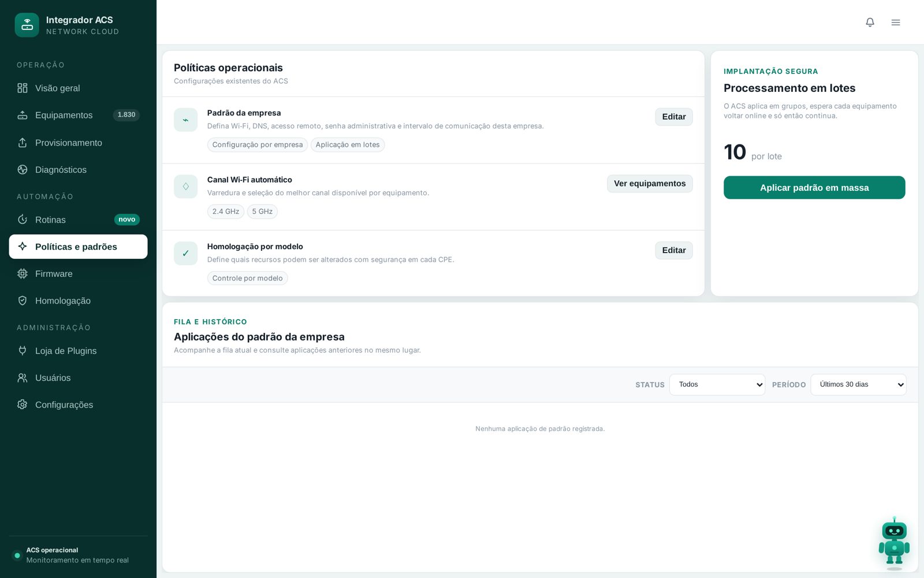Click the Rotinas clock icon
This screenshot has height=578, width=924.
[x=23, y=220]
